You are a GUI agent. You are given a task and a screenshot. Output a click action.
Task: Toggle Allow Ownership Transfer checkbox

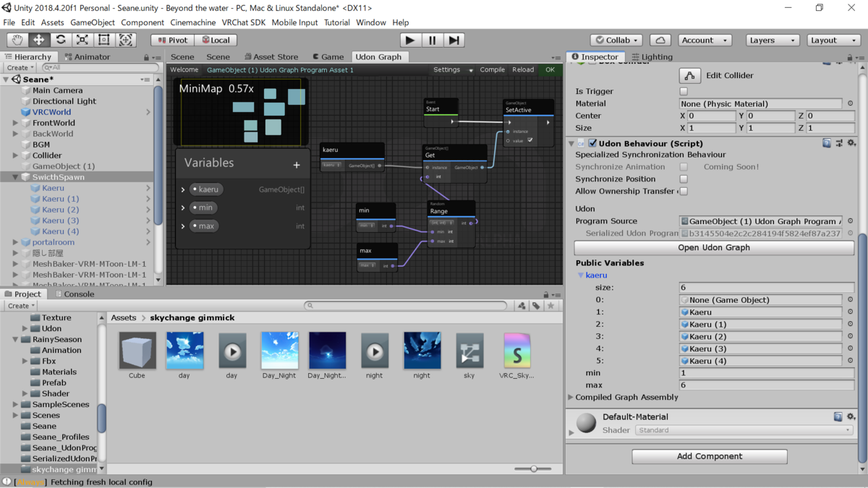click(x=684, y=191)
